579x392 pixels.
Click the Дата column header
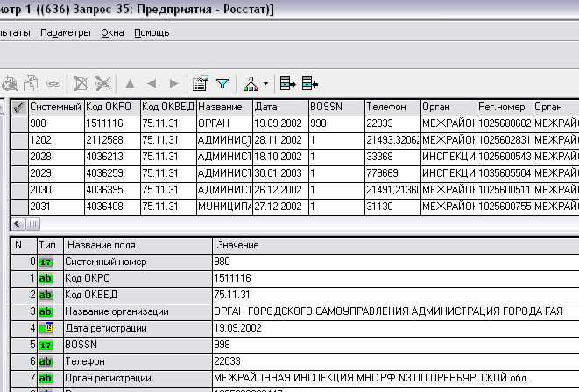pos(280,108)
